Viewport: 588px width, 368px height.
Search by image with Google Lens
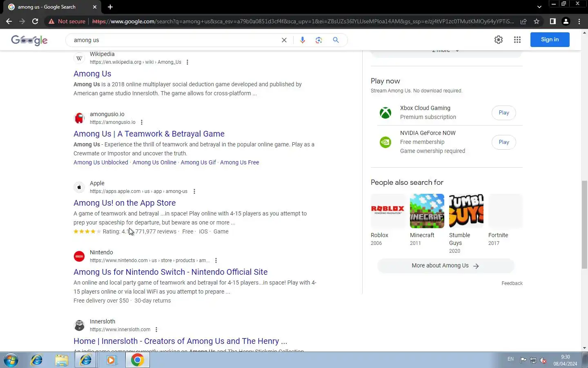[x=319, y=40]
